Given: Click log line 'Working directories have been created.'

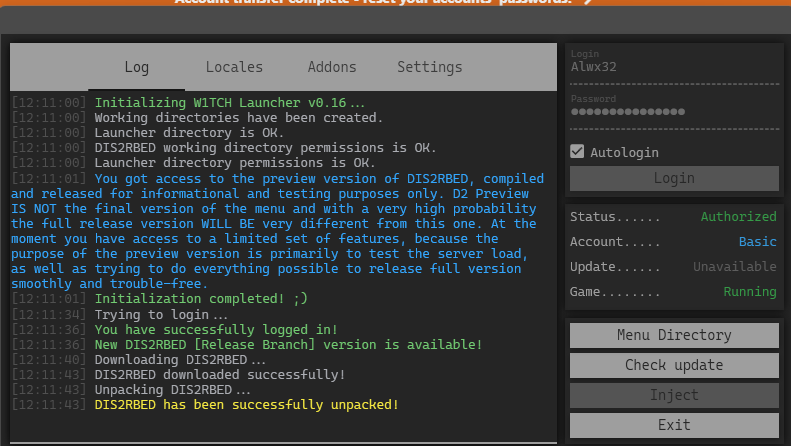Looking at the screenshot, I should click(x=239, y=118).
